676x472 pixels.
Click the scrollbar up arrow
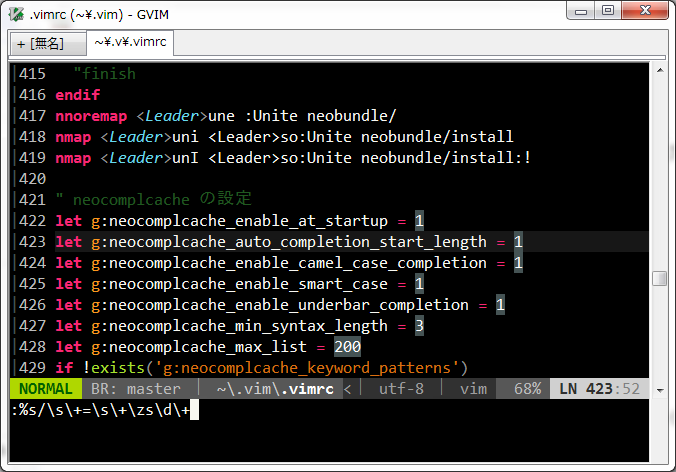pos(660,70)
